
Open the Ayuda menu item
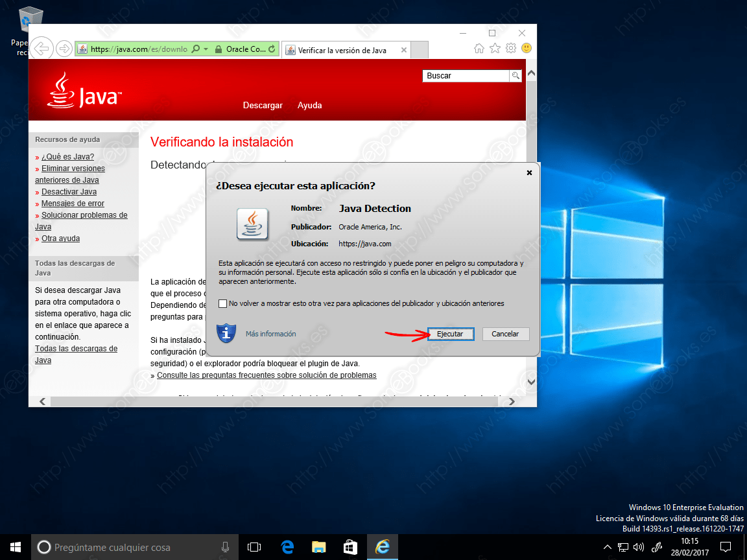(310, 105)
